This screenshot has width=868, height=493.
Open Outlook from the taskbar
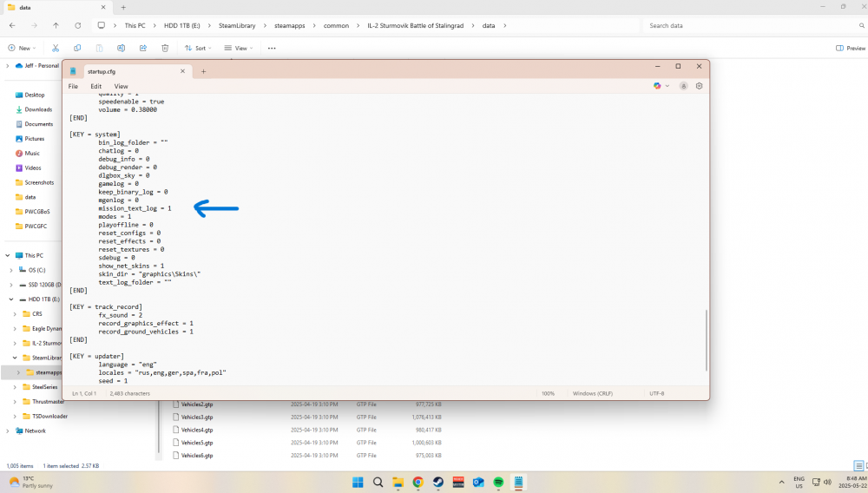(478, 483)
